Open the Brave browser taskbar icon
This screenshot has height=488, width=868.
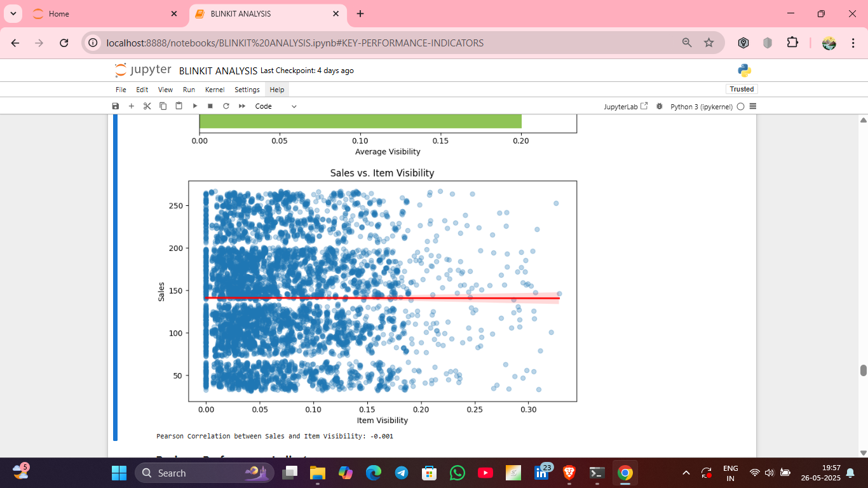569,473
